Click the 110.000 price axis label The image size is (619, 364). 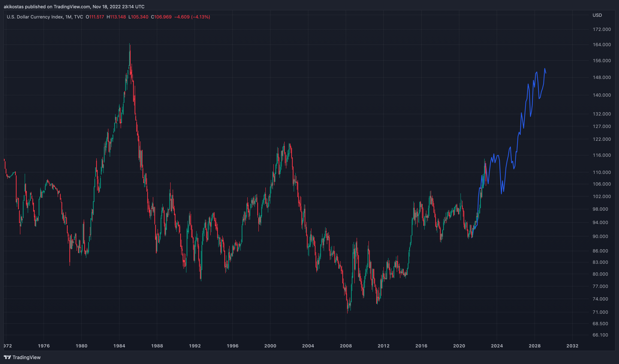[x=601, y=172]
